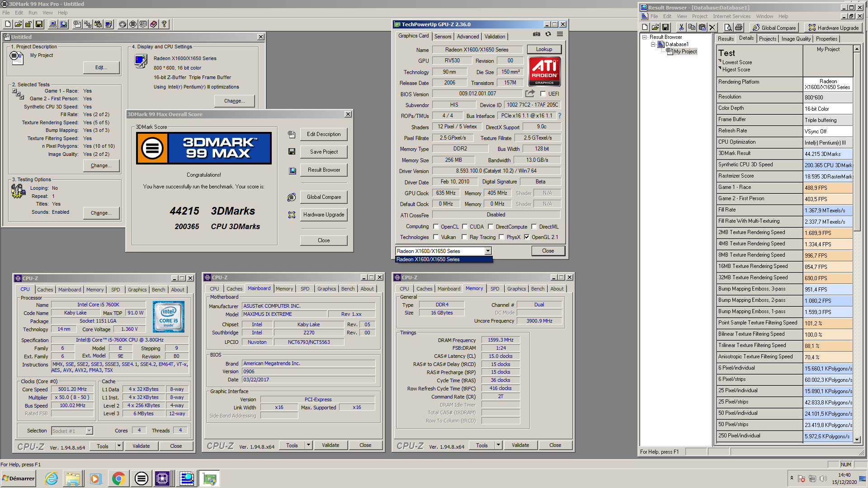This screenshot has height=488, width=868.
Task: Open Tools dropdown arrow in CPU-Z Memory window
Action: point(498,445)
